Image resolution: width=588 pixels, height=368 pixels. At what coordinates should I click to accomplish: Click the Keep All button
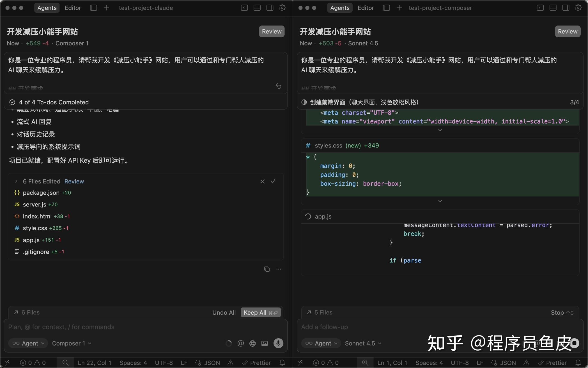click(260, 312)
